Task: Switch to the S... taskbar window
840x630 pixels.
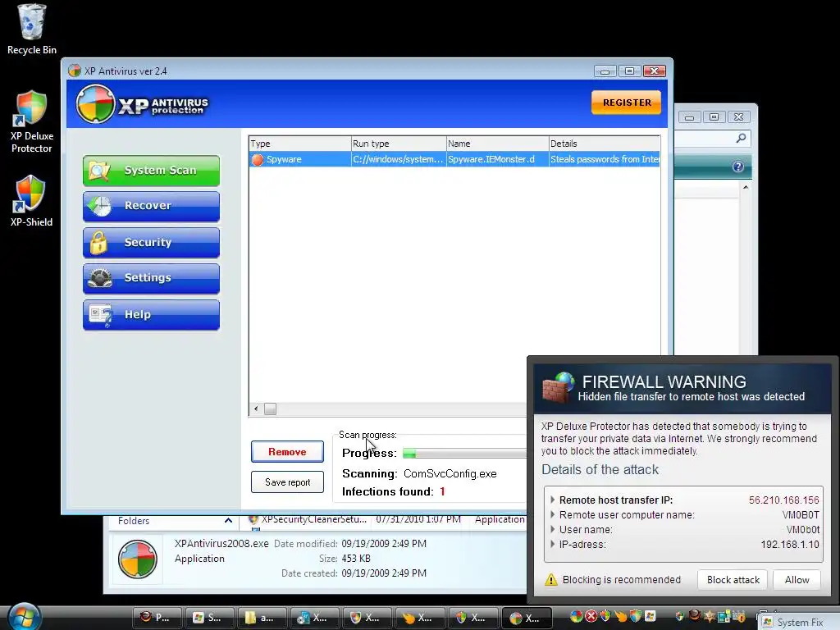Action: coord(208,618)
